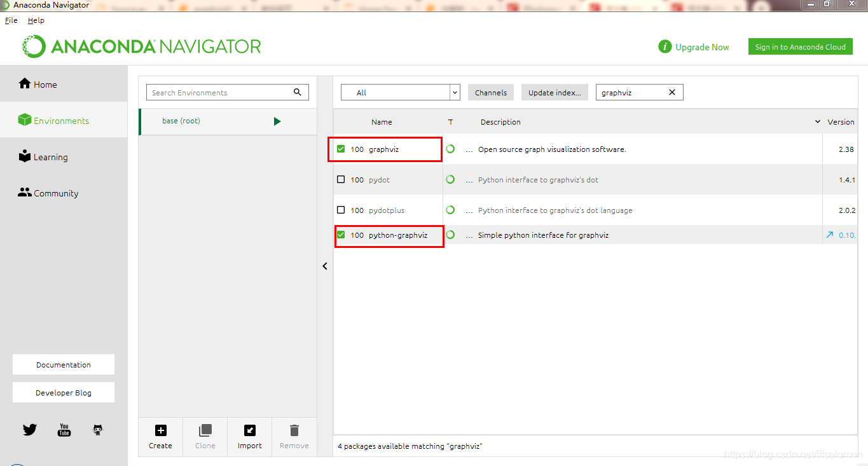Click the green circle icon in pydotplus row
Viewport: 868px width, 466px height.
(450, 210)
